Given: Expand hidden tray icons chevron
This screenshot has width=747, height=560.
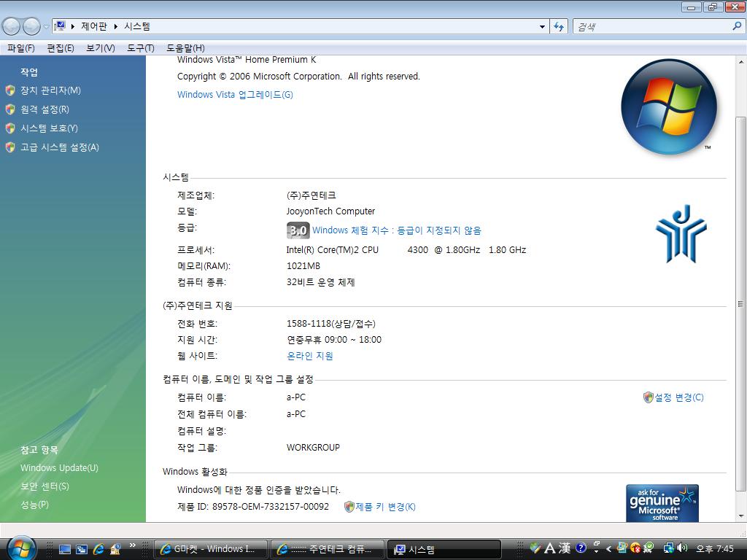Looking at the screenshot, I should pyautogui.click(x=608, y=549).
